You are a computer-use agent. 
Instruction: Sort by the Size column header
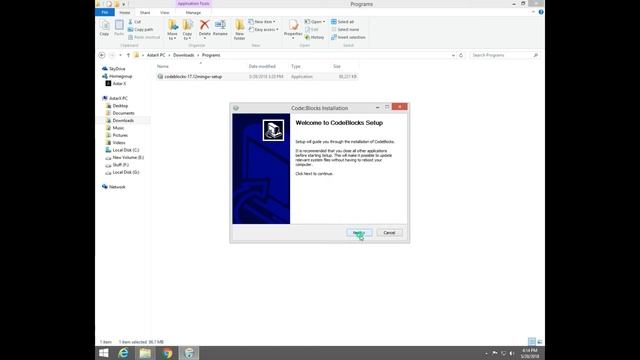tap(337, 66)
